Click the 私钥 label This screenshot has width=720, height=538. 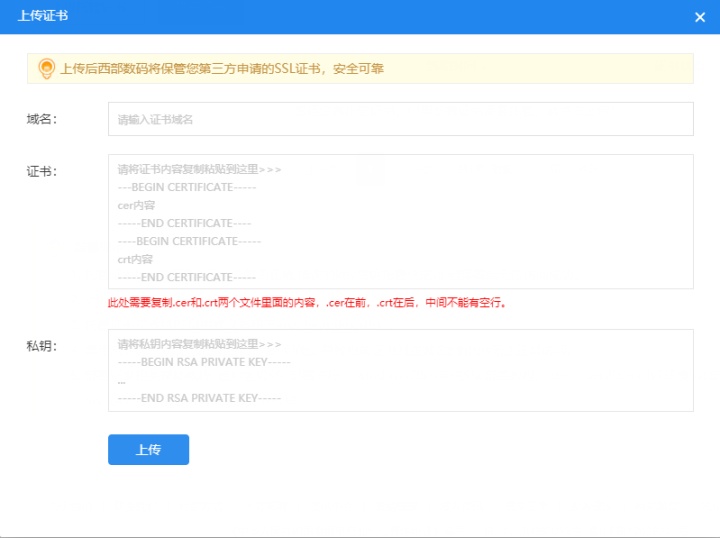41,346
